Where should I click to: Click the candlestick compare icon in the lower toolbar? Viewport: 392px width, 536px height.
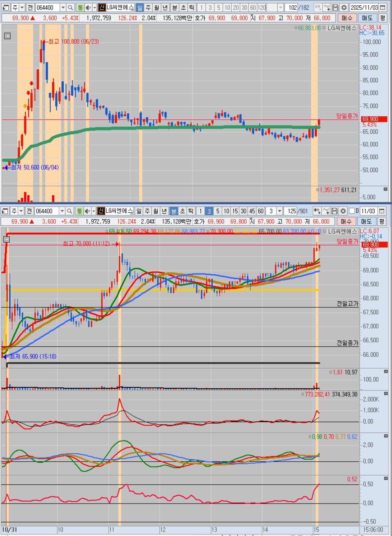pos(317,211)
